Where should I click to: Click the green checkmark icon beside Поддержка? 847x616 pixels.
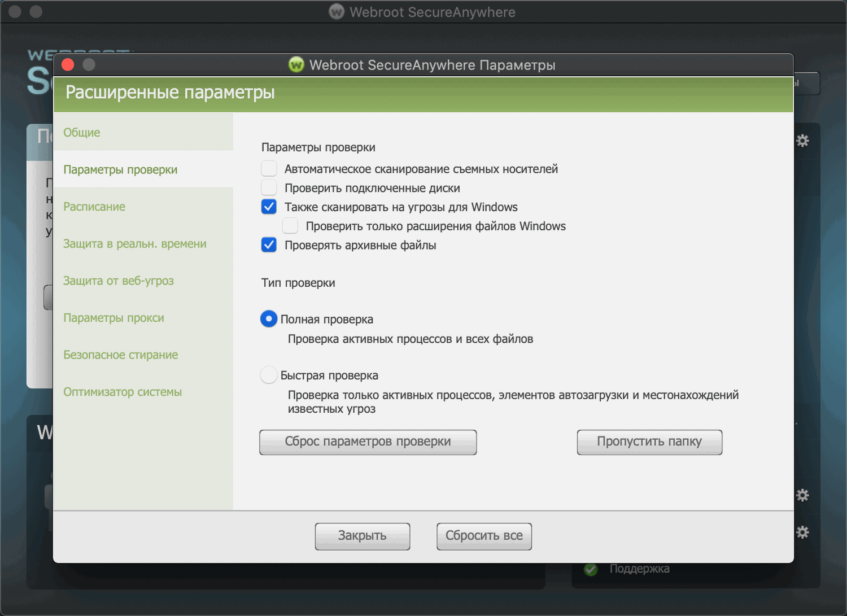(x=591, y=569)
